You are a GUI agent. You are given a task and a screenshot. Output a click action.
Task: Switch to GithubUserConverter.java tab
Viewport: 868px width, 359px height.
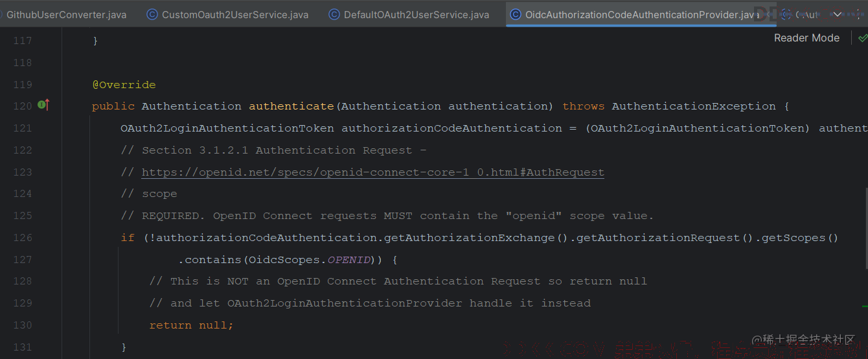click(x=66, y=14)
